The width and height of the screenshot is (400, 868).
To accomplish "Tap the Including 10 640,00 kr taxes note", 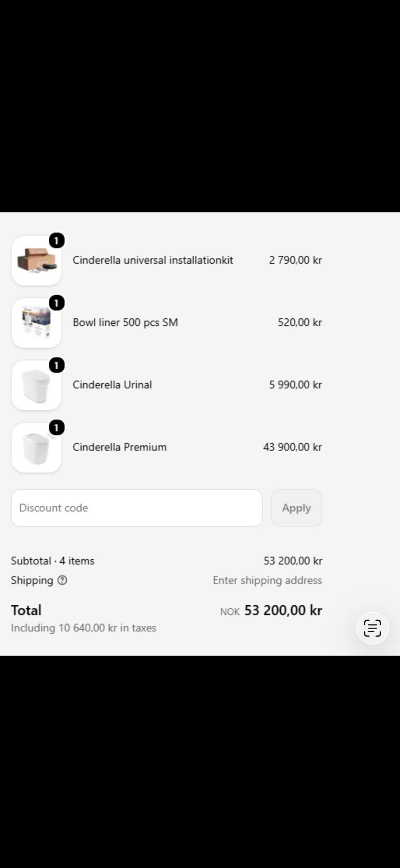I will coord(83,628).
